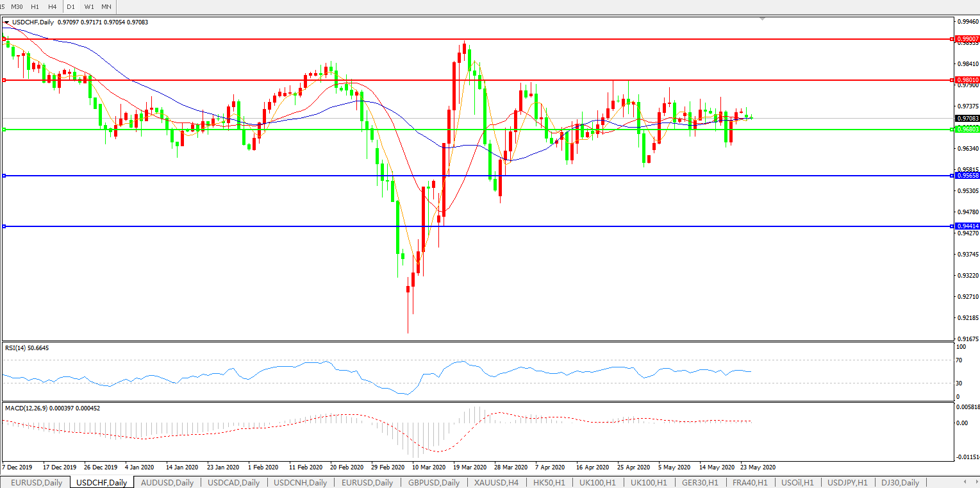Expand the arrow beside USDCHF,Daily title
980x488 pixels.
tap(7, 22)
